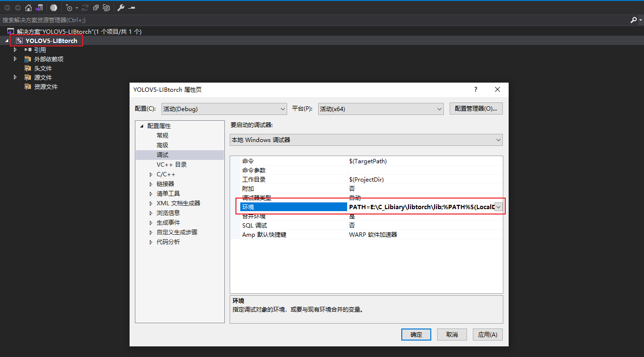Open the pending changes filter dropdown arrow

(76, 8)
